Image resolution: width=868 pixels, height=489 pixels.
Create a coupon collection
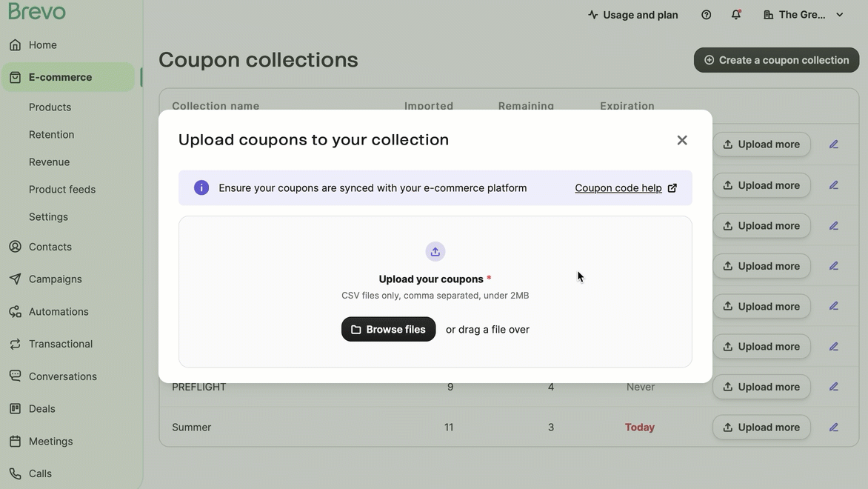(776, 60)
